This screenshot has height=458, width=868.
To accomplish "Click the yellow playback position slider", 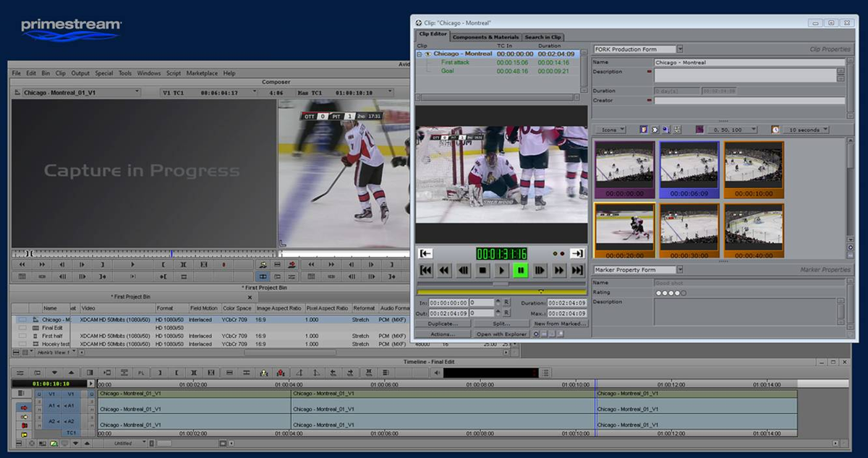I will [x=540, y=292].
